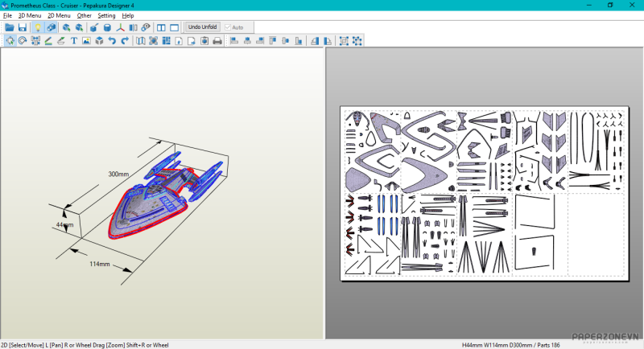Screen dimensions: 644x349
Task: Select the Rotate part tool icon
Action: (x=23, y=40)
